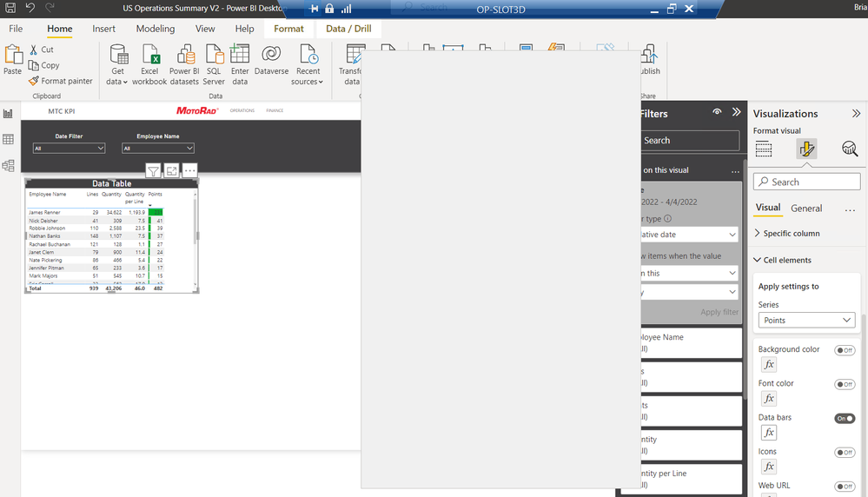Open the Employee Name slicer dropdown
The image size is (868, 497).
click(158, 149)
